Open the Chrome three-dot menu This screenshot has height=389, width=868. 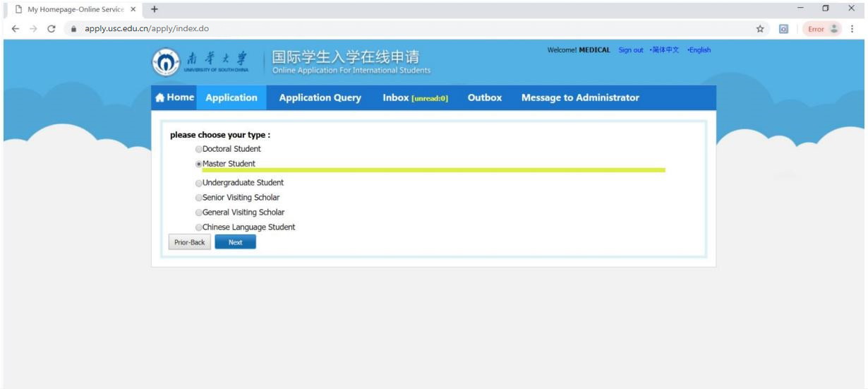coord(853,29)
